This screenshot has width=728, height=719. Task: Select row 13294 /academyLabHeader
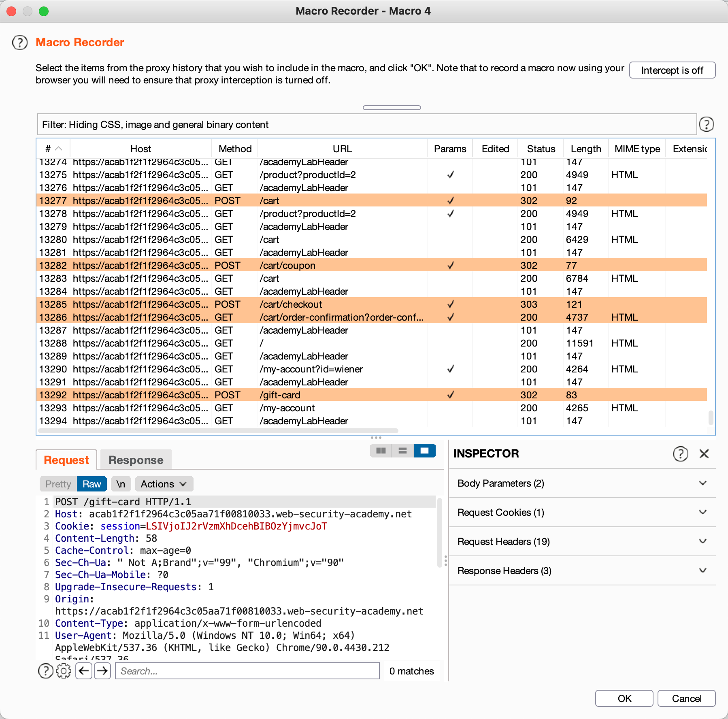(x=372, y=421)
